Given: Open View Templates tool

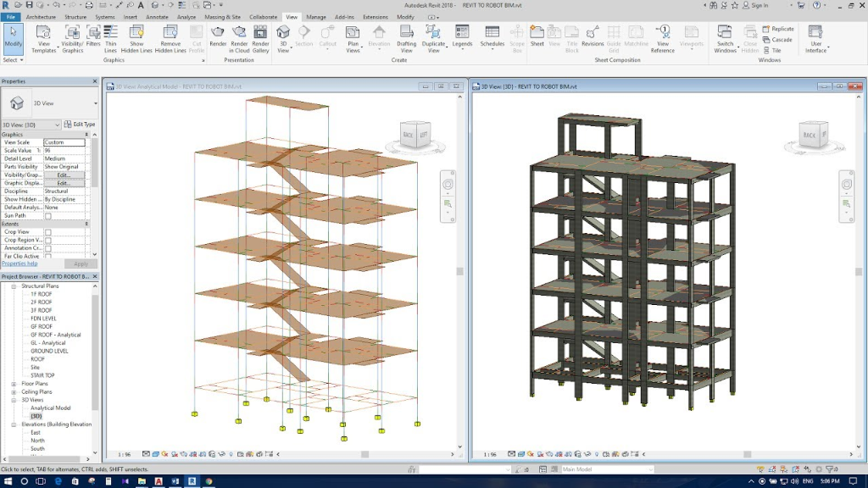Looking at the screenshot, I should (x=43, y=39).
